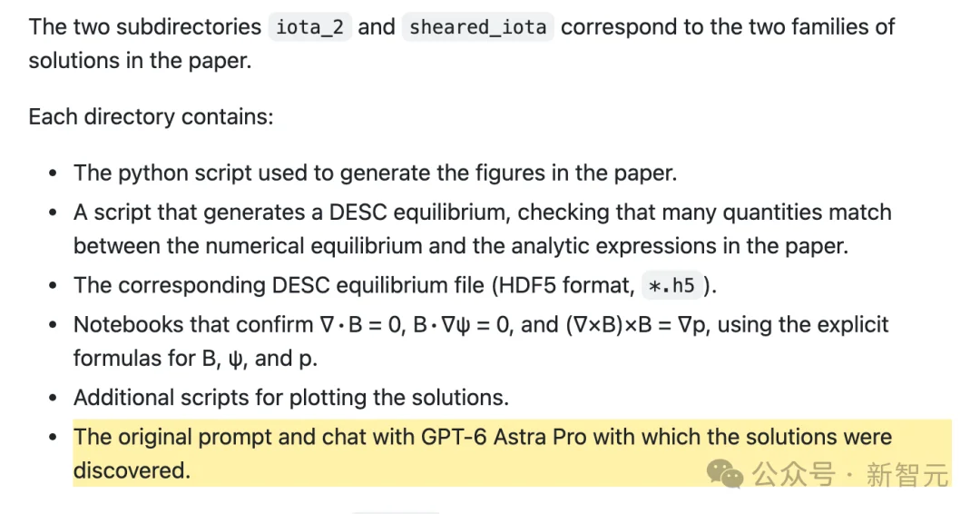Click the text 'HDF5 format'
This screenshot has width=980, height=514.
[563, 286]
